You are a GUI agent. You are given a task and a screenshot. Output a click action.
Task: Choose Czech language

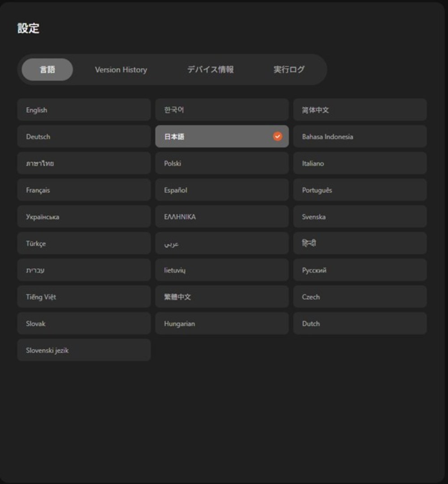pos(360,297)
